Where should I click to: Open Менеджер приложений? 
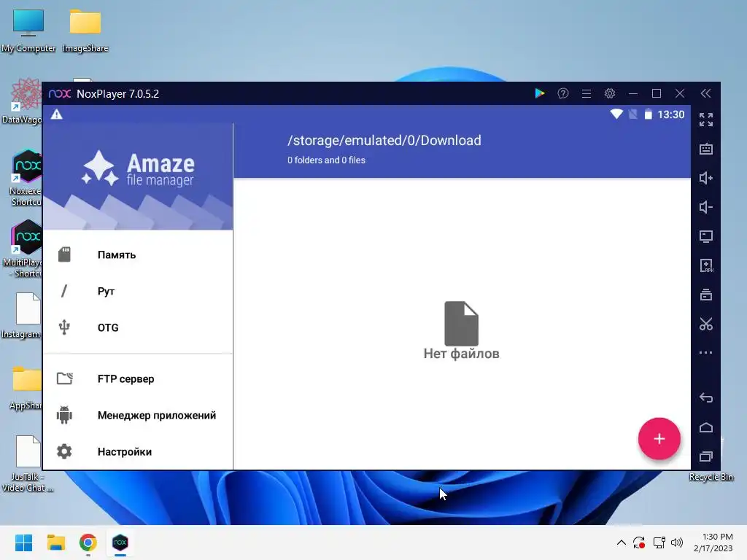(138, 415)
